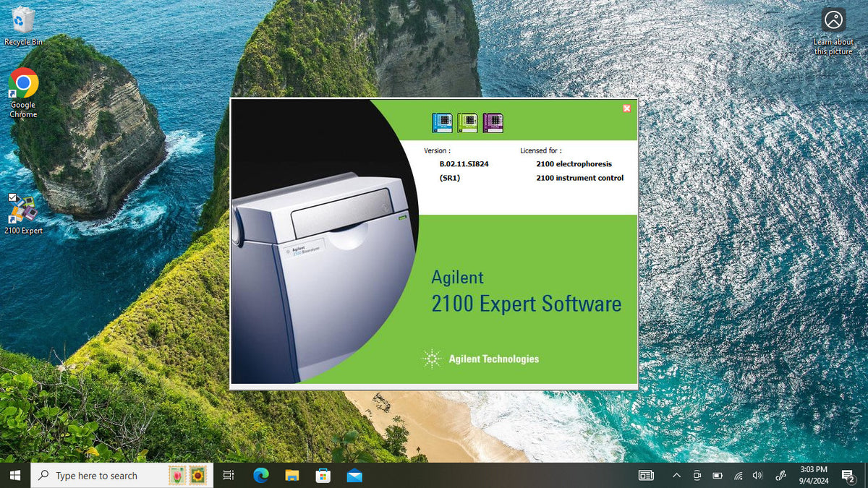Show hidden system tray icons
The image size is (868, 488).
coord(676,475)
